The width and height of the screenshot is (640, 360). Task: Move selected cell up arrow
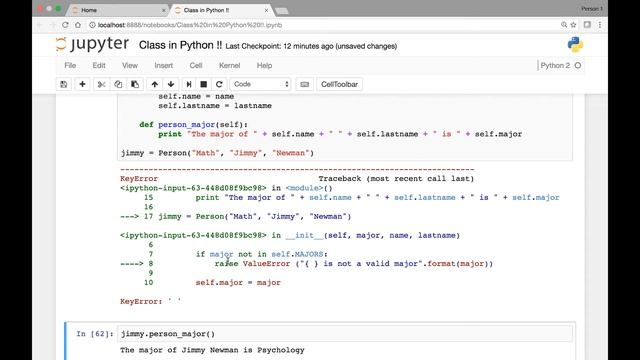tap(154, 84)
